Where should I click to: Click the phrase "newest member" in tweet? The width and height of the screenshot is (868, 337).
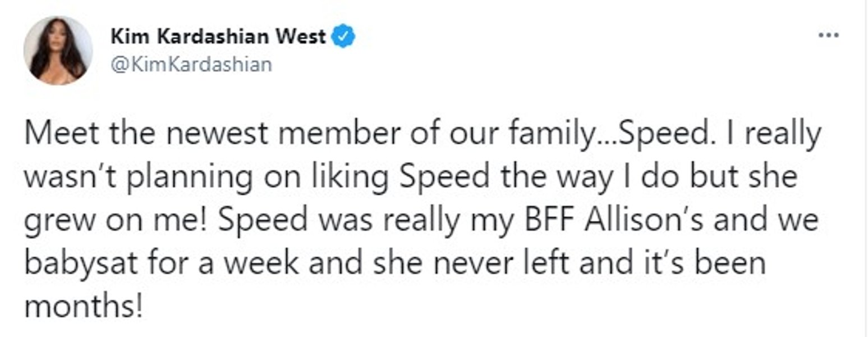267,135
